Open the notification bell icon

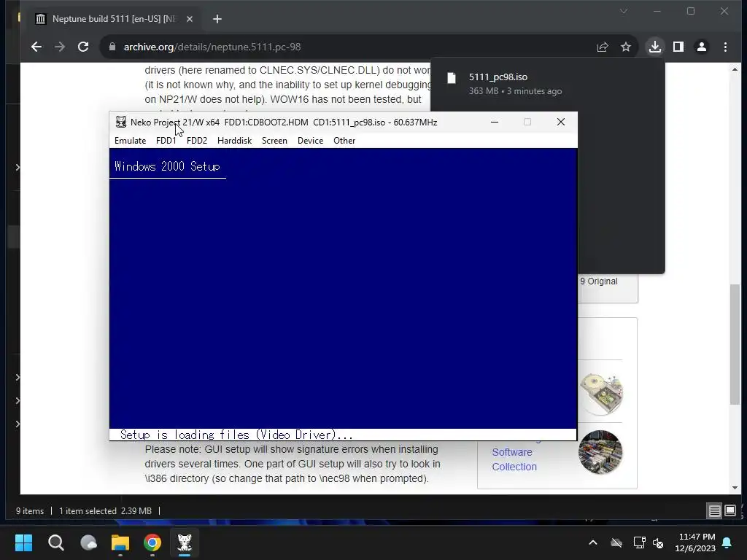click(727, 542)
